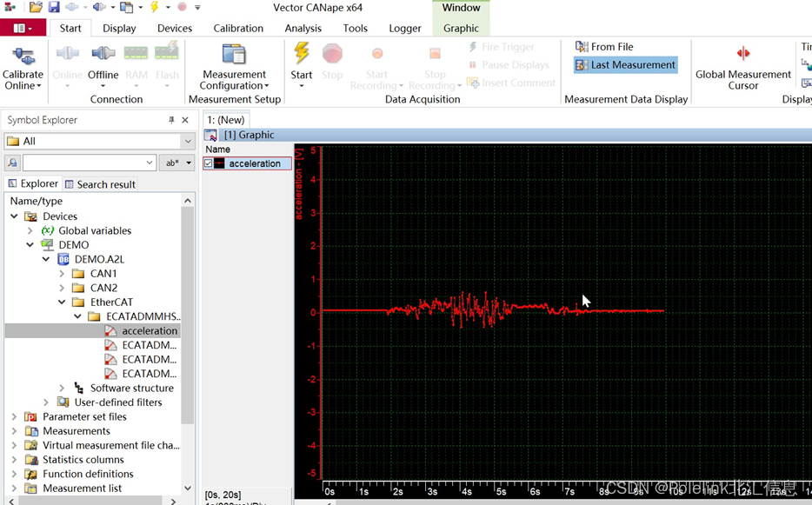Viewport: 812px width, 505px height.
Task: Select the Parameter set files icon
Action: pyautogui.click(x=31, y=417)
